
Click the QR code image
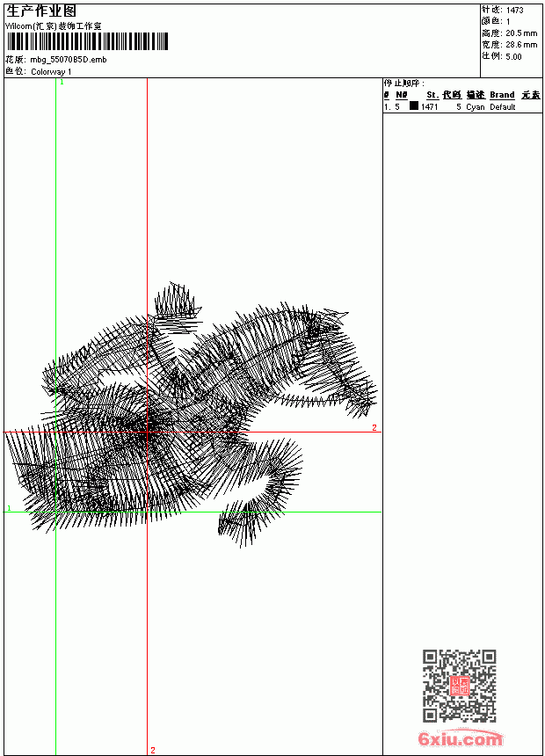point(460,686)
